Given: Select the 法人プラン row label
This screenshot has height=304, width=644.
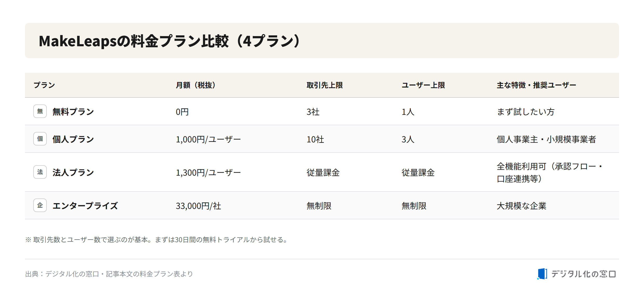Looking at the screenshot, I should [73, 173].
